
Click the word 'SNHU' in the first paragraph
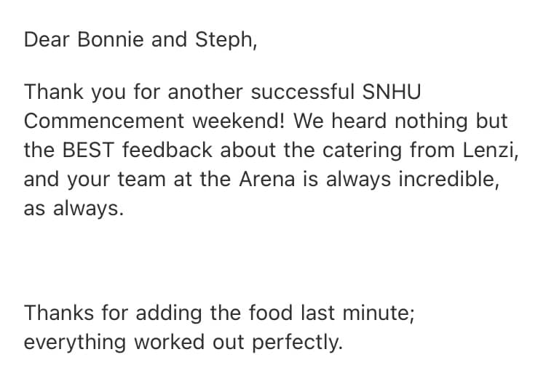(392, 92)
